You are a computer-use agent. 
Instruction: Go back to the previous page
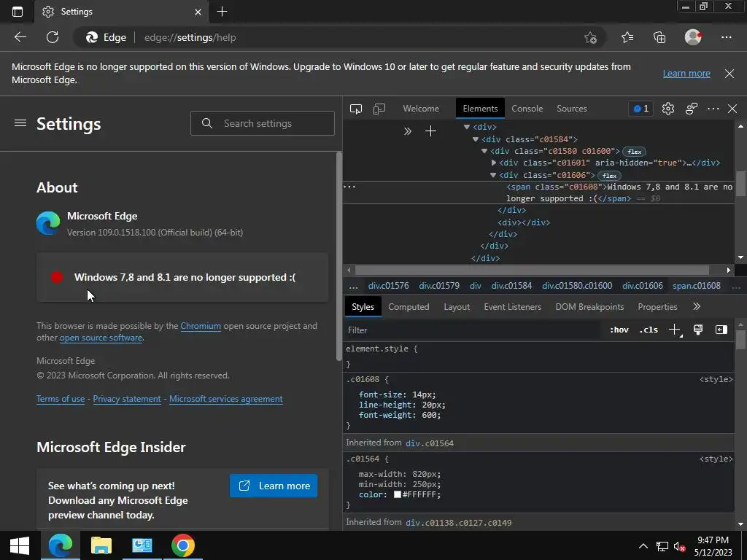[x=20, y=37]
